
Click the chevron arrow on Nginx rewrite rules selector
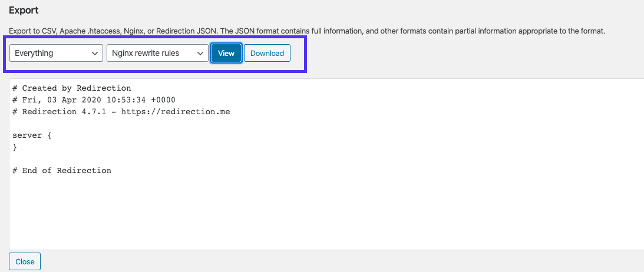[200, 54]
